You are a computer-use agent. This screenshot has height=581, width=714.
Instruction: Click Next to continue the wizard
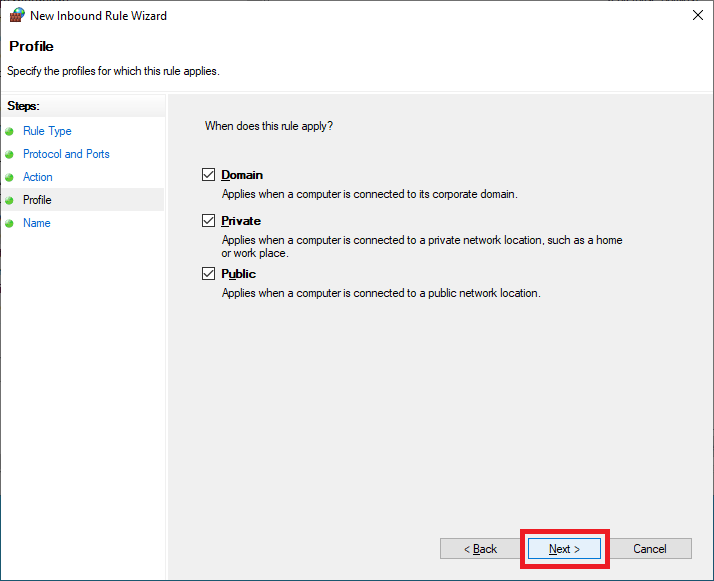pos(564,549)
